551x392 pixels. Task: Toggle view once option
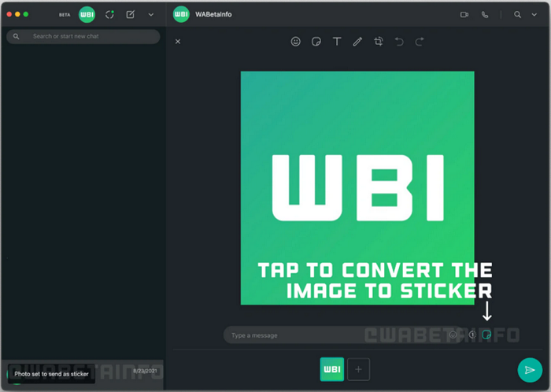471,335
